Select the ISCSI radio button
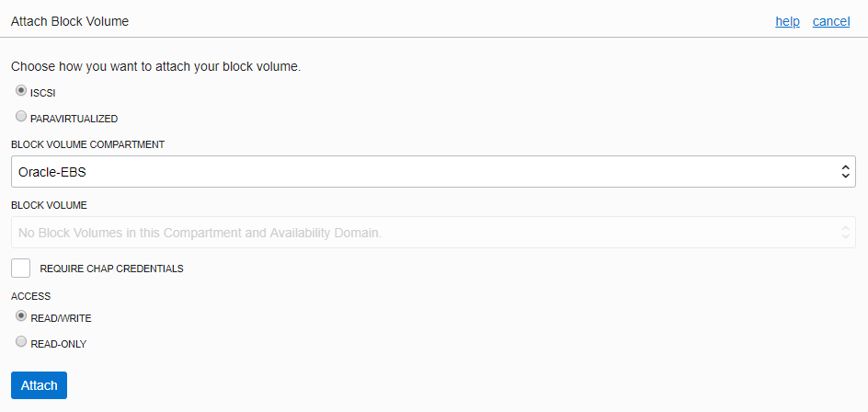 [21, 90]
